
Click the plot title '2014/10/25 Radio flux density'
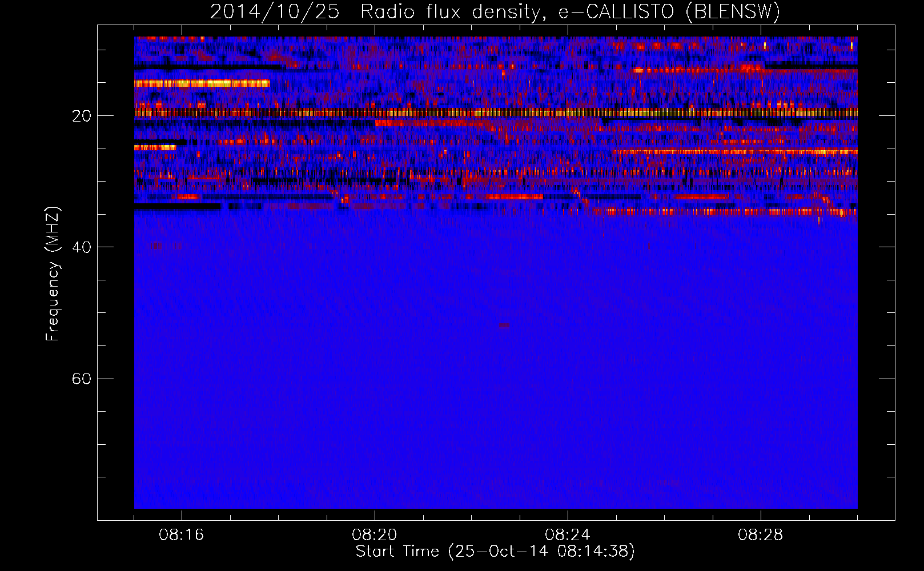point(495,11)
